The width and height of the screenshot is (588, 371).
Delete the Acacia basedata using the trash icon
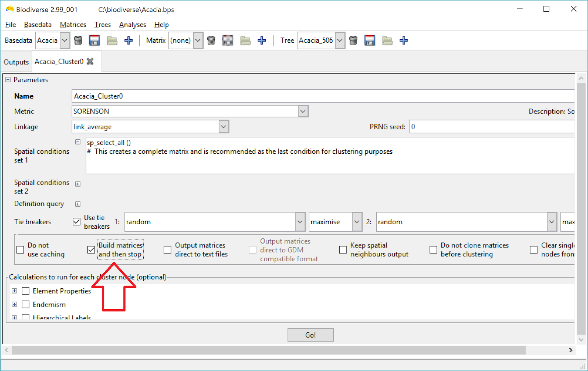(78, 40)
